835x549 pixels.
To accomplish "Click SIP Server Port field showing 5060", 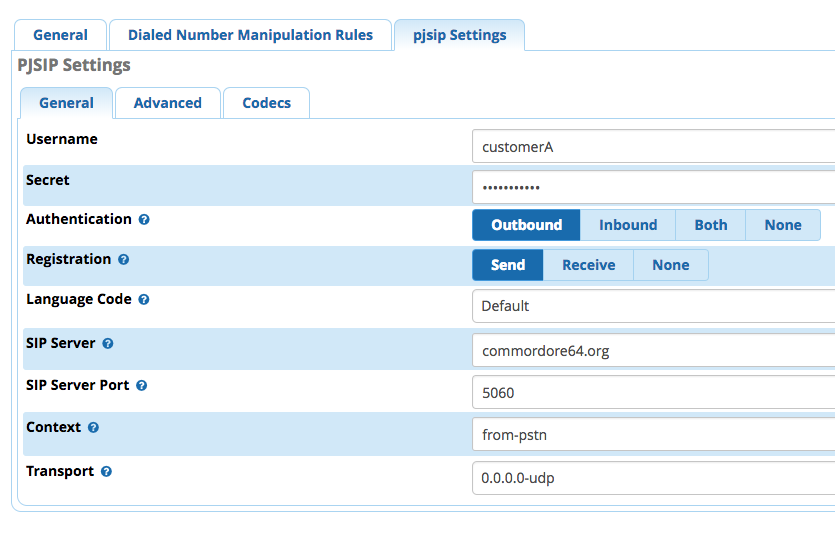I will (x=653, y=392).
